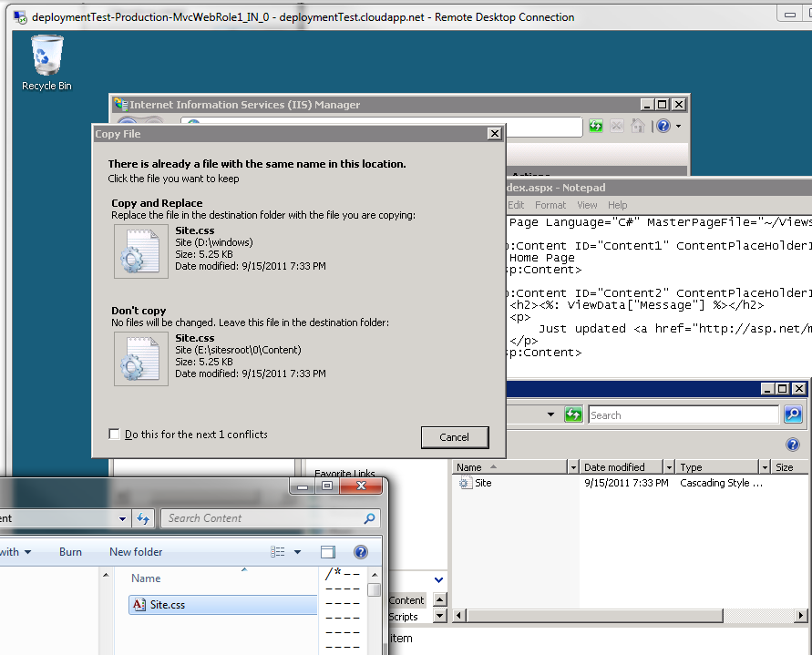Click the IIS Manager refresh icon
Viewport: 812px width, 655px height.
pyautogui.click(x=595, y=126)
